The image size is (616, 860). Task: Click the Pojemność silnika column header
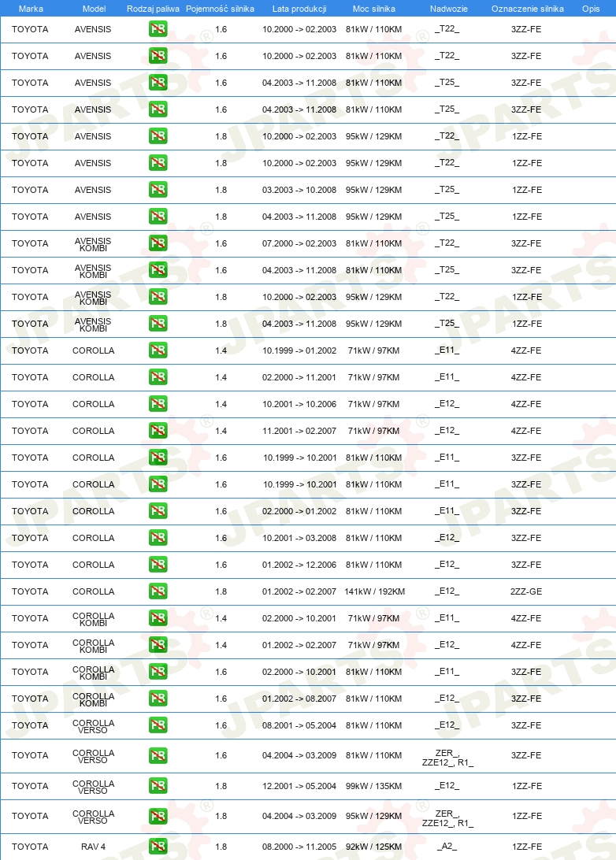click(220, 9)
